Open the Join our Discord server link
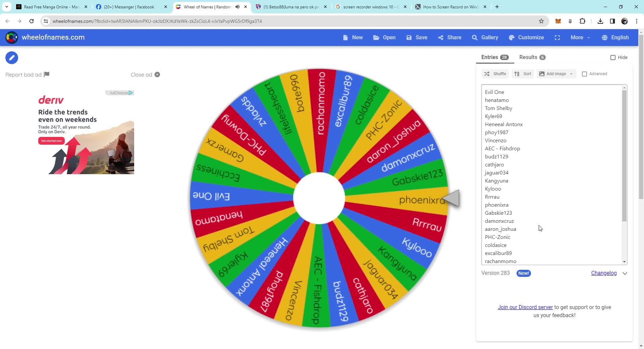Image resolution: width=644 pixels, height=349 pixels. 525,307
